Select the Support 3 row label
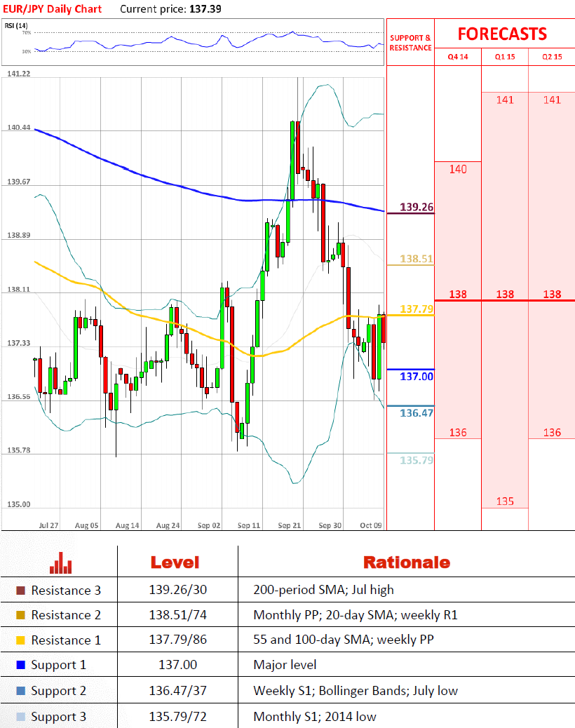This screenshot has height=728, width=575. pyautogui.click(x=58, y=717)
